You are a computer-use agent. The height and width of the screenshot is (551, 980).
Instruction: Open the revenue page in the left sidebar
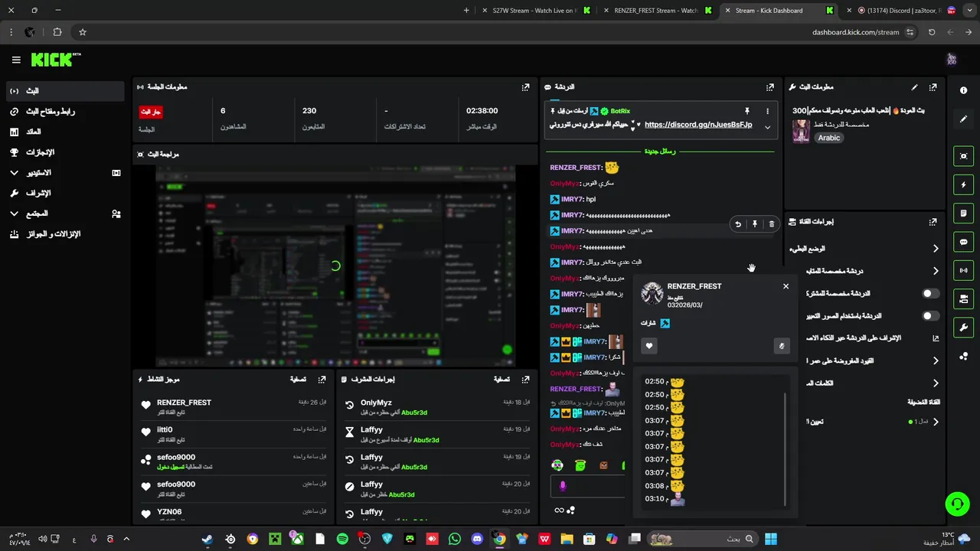[x=64, y=132]
